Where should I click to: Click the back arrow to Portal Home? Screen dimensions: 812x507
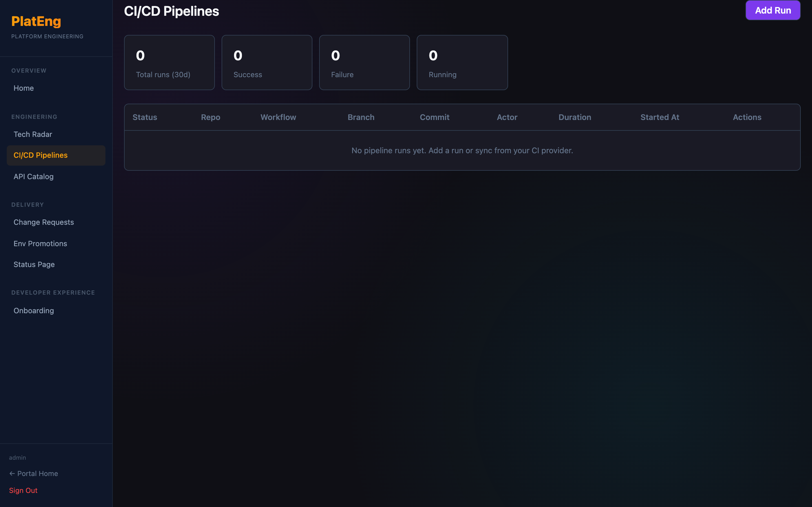[34, 473]
